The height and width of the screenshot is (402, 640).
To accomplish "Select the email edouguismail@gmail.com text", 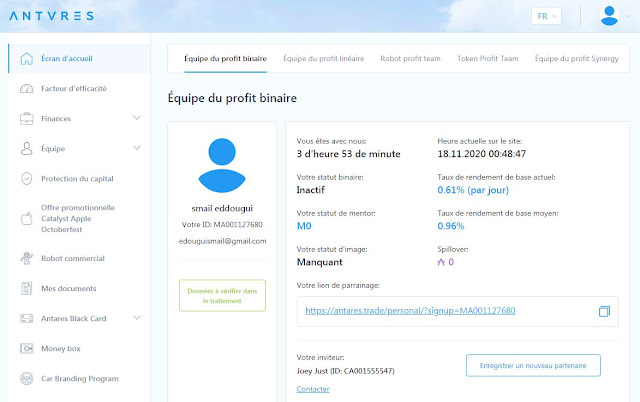I will 222,241.
